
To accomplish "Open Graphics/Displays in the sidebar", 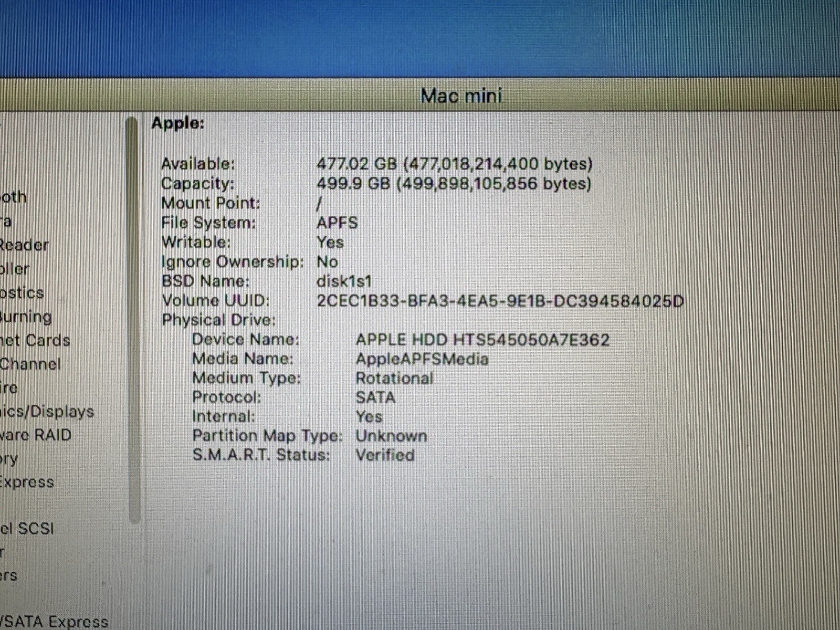I will tap(47, 412).
